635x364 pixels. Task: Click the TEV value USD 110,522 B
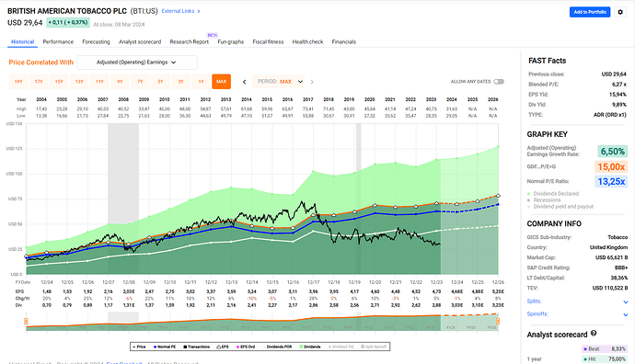click(610, 289)
